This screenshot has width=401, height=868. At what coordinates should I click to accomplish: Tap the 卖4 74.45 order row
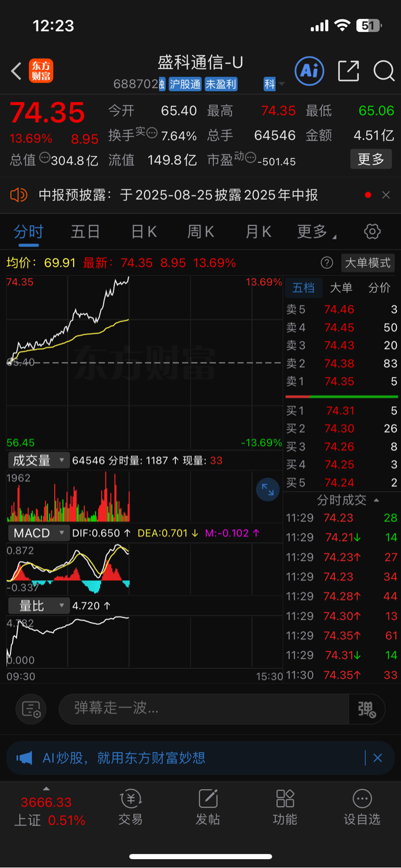[341, 327]
